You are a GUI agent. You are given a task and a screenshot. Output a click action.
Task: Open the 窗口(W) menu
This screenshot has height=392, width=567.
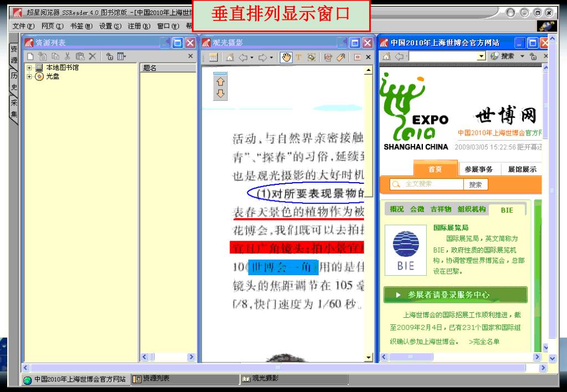point(168,26)
